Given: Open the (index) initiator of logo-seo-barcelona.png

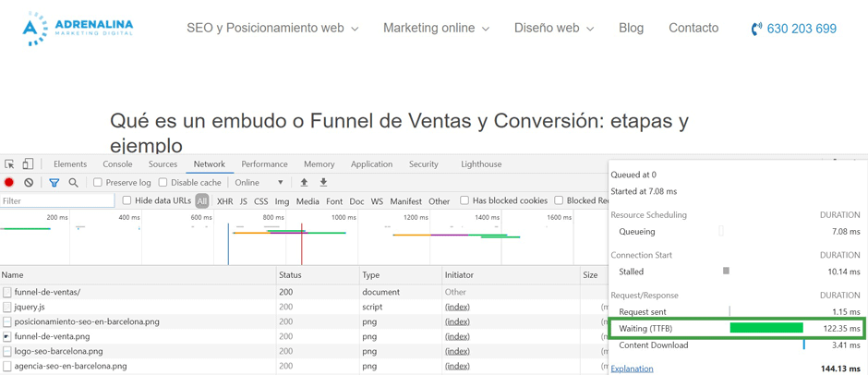Looking at the screenshot, I should (x=457, y=351).
